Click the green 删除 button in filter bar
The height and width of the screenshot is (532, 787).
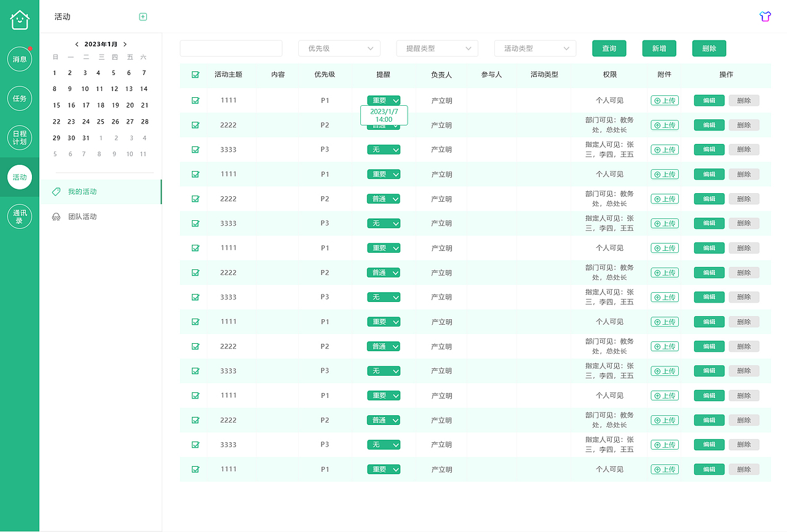coord(709,49)
